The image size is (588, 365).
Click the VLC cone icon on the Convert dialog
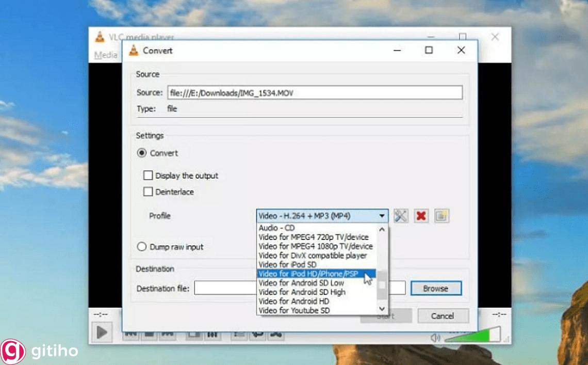tap(134, 50)
